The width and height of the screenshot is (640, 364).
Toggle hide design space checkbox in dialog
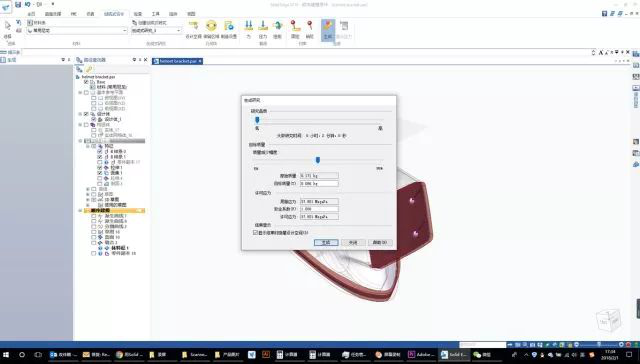[x=256, y=233]
